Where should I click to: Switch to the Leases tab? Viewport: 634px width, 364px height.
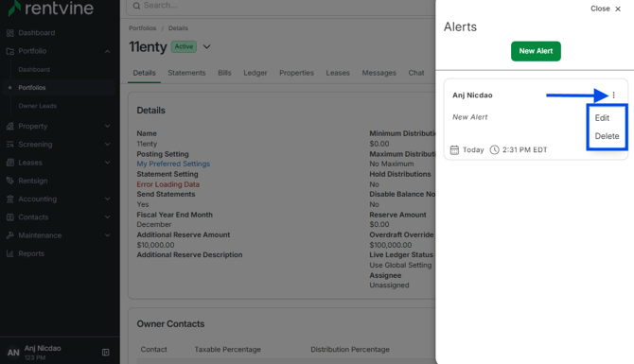pos(338,73)
